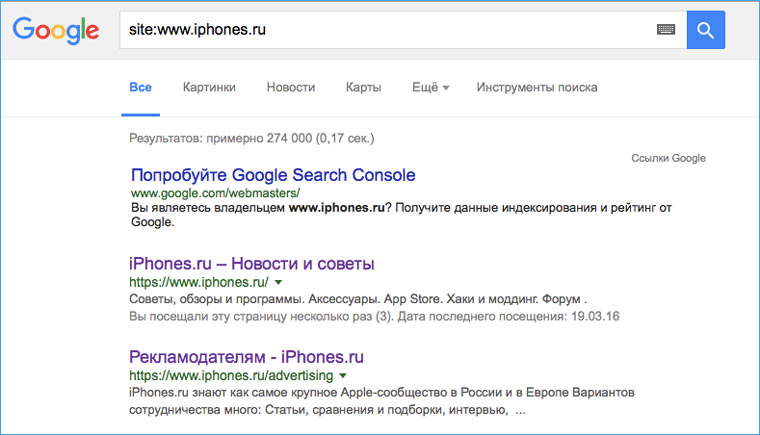Click the Ссылки Google label

point(668,158)
